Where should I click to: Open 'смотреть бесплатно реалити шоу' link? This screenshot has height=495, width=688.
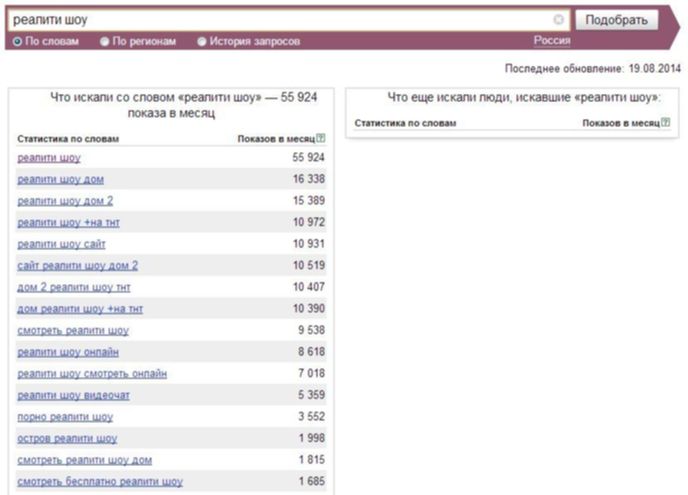(100, 481)
